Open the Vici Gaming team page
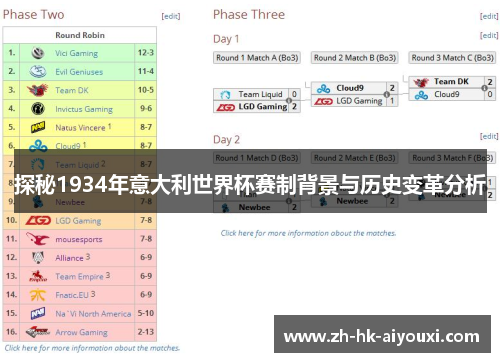 [76, 53]
